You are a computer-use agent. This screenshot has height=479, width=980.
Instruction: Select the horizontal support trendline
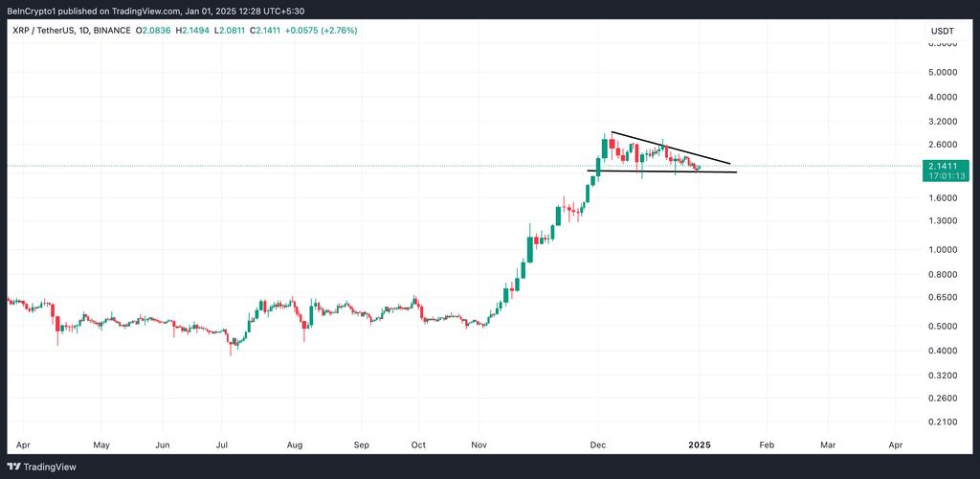660,171
